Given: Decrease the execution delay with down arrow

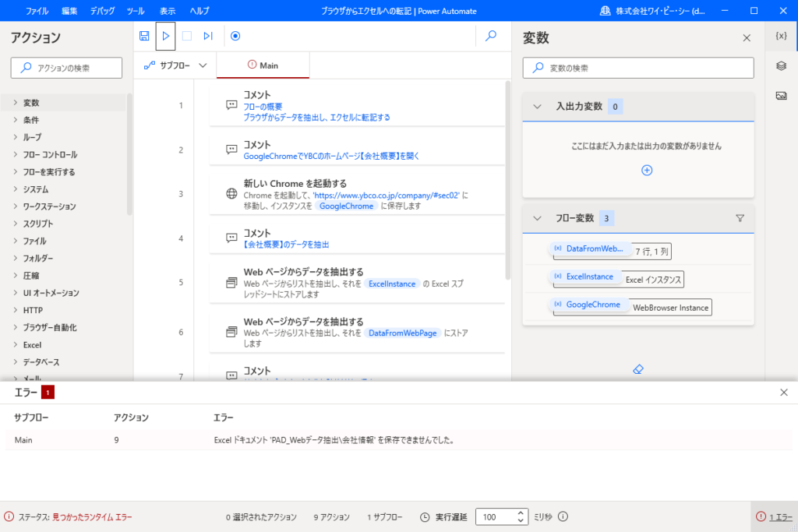Looking at the screenshot, I should pyautogui.click(x=521, y=521).
